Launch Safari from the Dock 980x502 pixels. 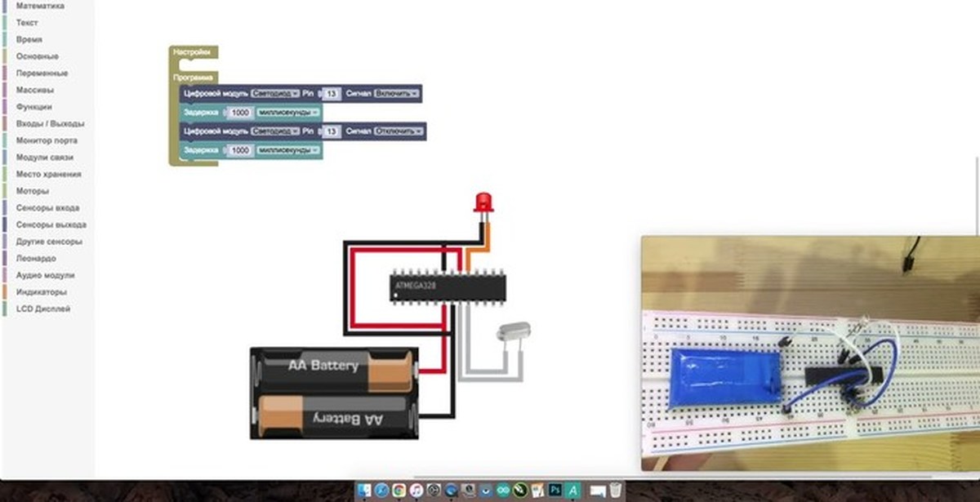point(381,491)
